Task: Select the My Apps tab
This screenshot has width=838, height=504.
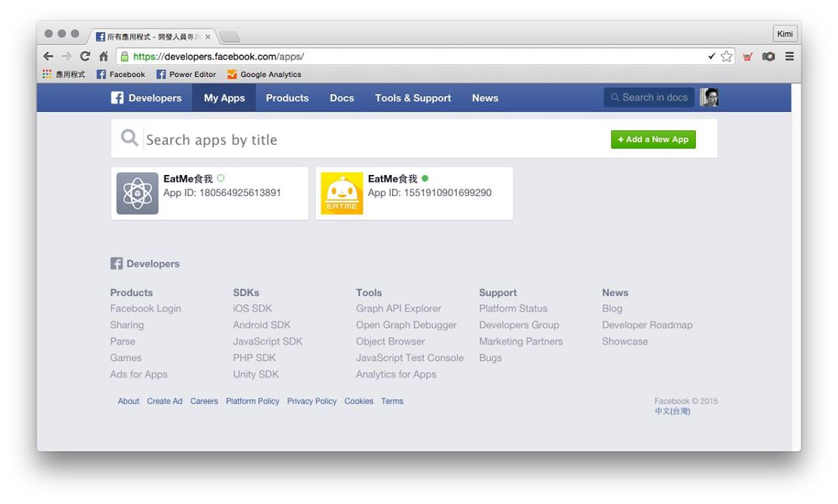Action: 224,98
